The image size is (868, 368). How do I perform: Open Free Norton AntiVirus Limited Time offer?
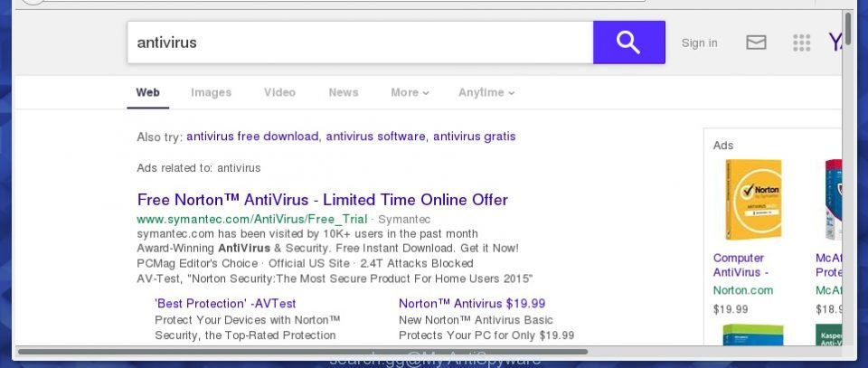[x=322, y=199]
